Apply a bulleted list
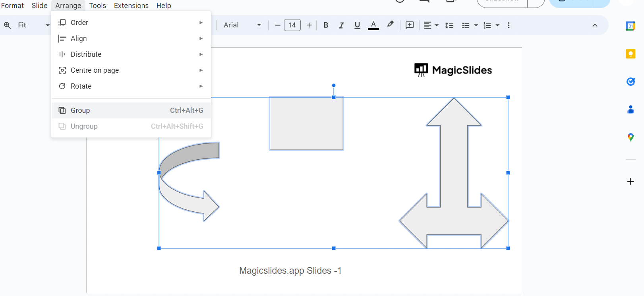The image size is (644, 296). (x=466, y=25)
